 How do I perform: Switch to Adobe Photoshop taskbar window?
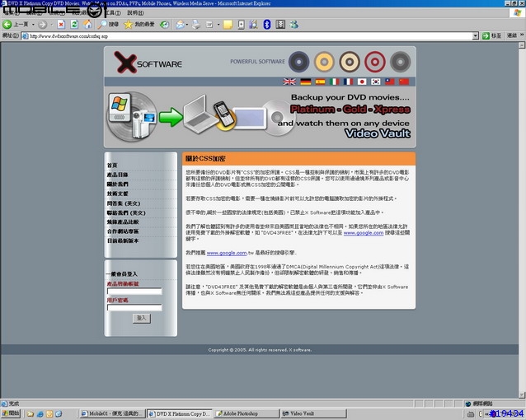247,413
